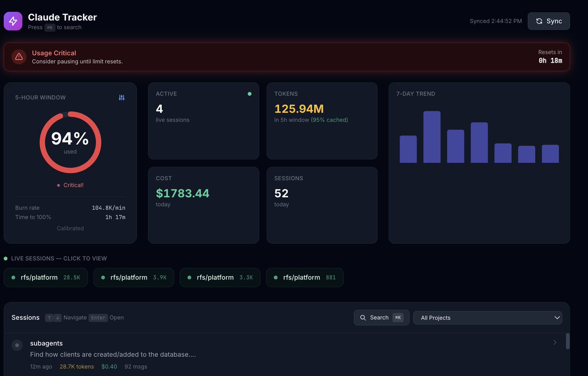Open the 5-hour window settings sliders icon
588x376 pixels.
pos(122,98)
